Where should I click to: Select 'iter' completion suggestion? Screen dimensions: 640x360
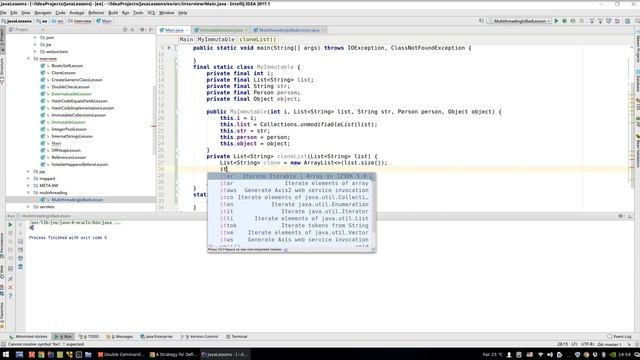(x=290, y=176)
